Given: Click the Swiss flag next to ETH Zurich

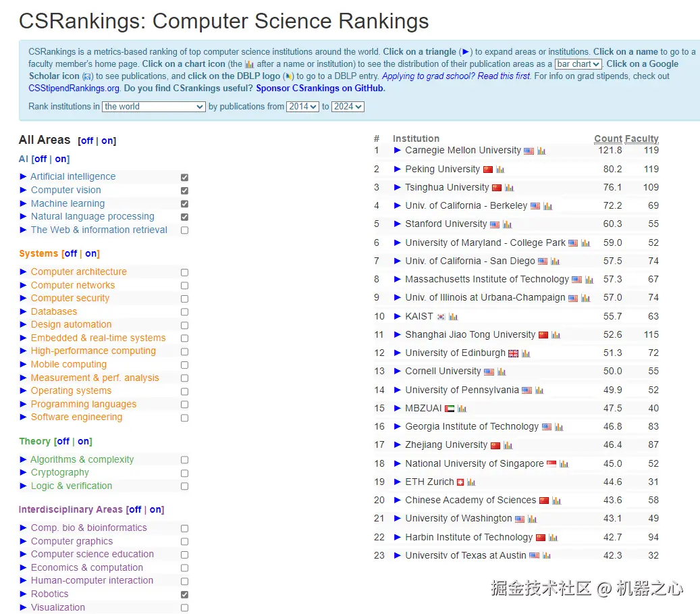Looking at the screenshot, I should point(460,482).
